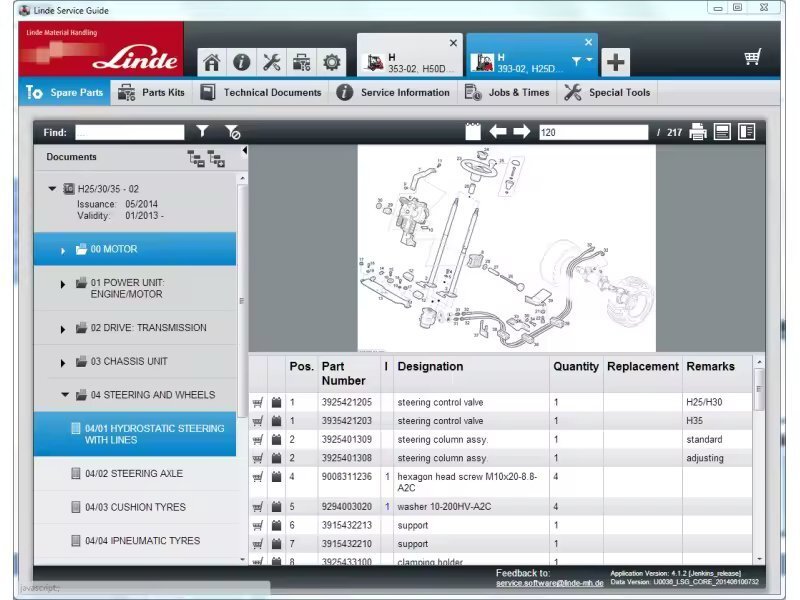Go to the previous page arrow
This screenshot has width=800, height=600.
pyautogui.click(x=498, y=132)
